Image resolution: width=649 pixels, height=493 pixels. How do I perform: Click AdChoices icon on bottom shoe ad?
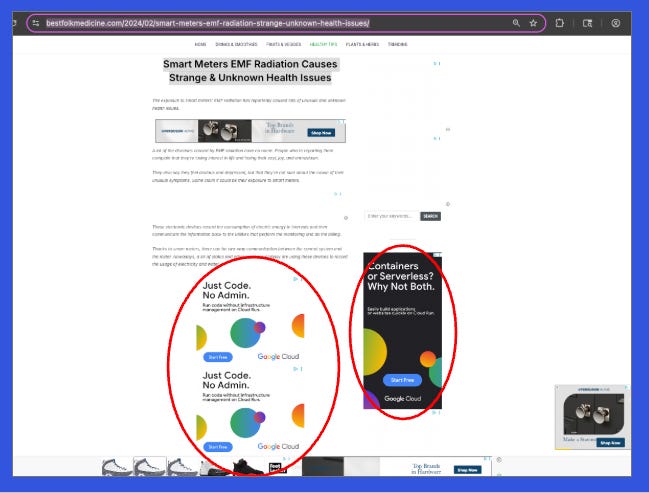pos(286,459)
